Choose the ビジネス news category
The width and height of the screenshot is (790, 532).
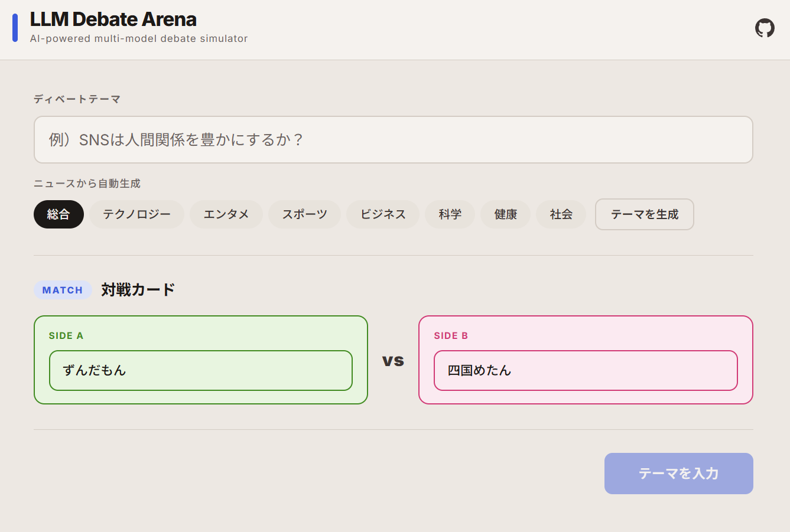coord(382,214)
